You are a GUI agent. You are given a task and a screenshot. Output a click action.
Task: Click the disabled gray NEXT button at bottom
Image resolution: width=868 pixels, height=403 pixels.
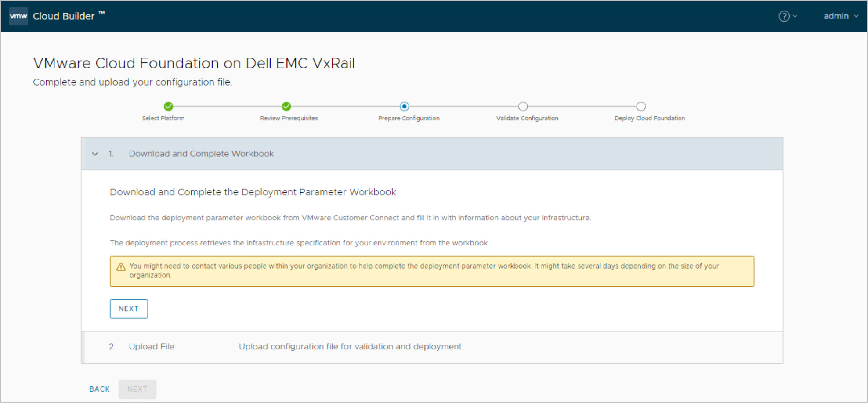(x=137, y=389)
